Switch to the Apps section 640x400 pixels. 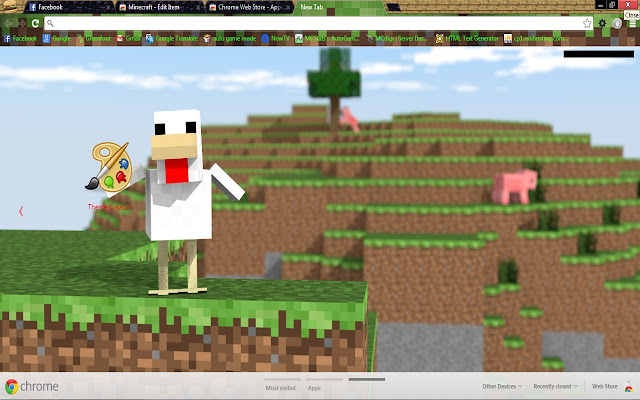pyautogui.click(x=314, y=388)
